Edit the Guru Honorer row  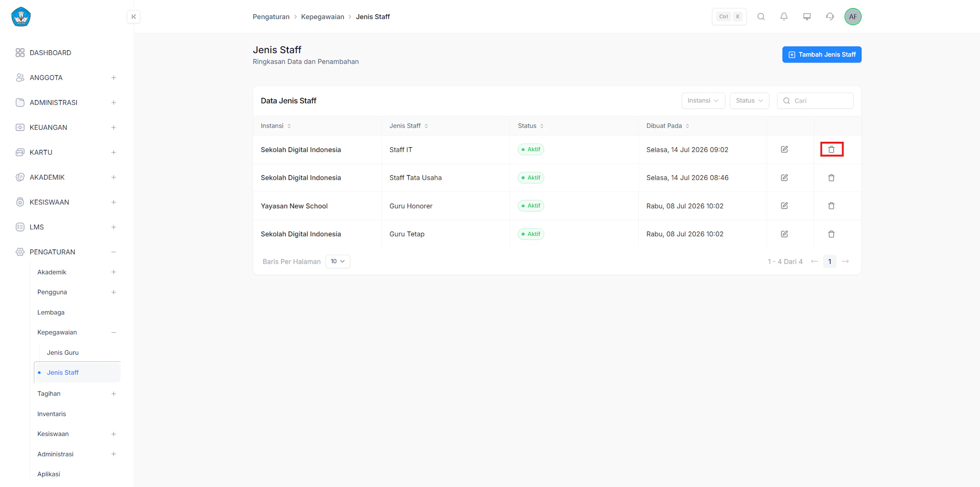coord(784,206)
